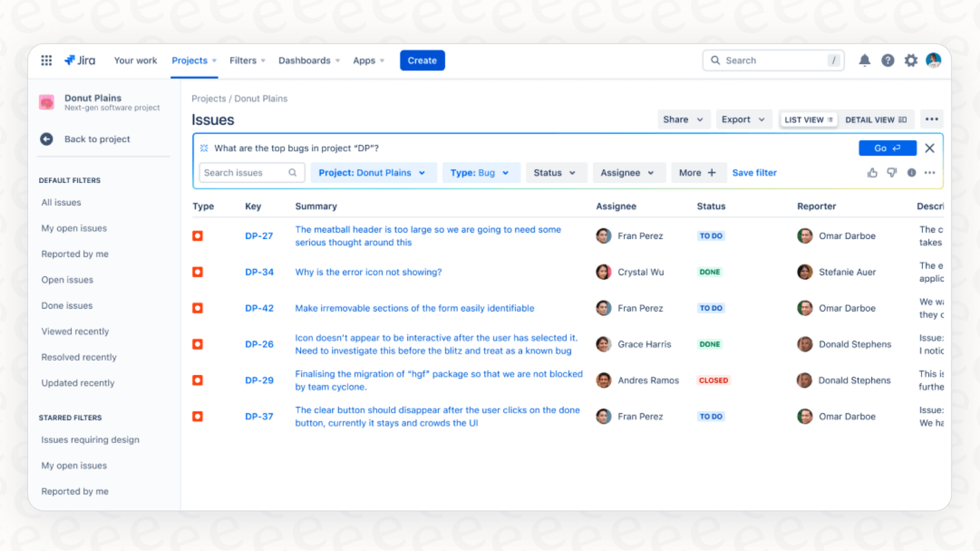The image size is (980, 551).
Task: Dismiss the AI query with the X button
Action: [x=929, y=148]
